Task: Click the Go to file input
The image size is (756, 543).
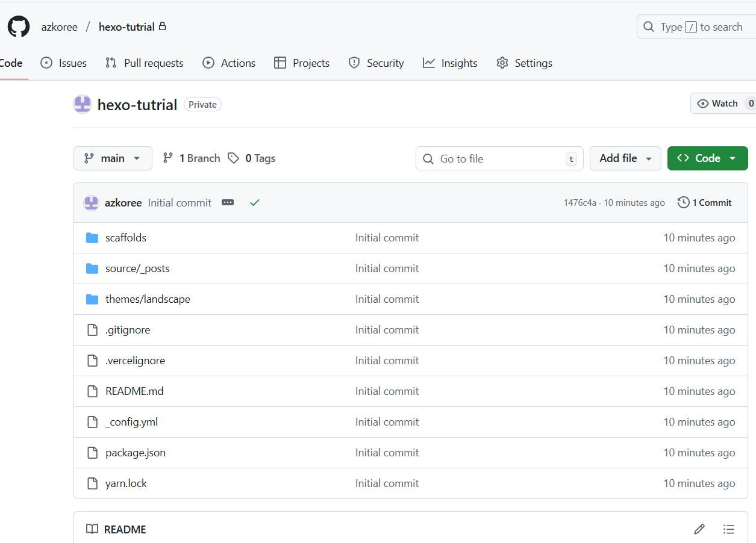Action: click(499, 159)
